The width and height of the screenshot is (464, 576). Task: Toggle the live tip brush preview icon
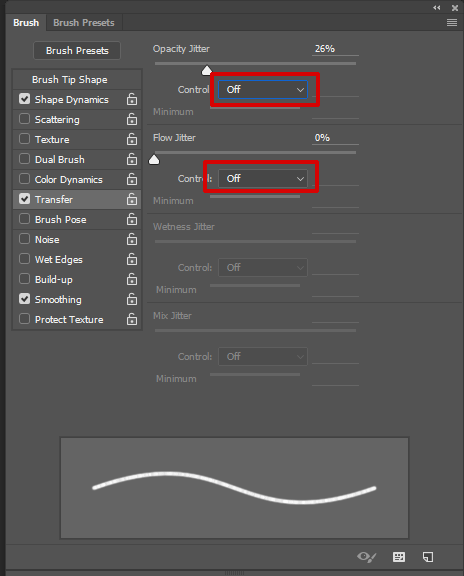[366, 557]
